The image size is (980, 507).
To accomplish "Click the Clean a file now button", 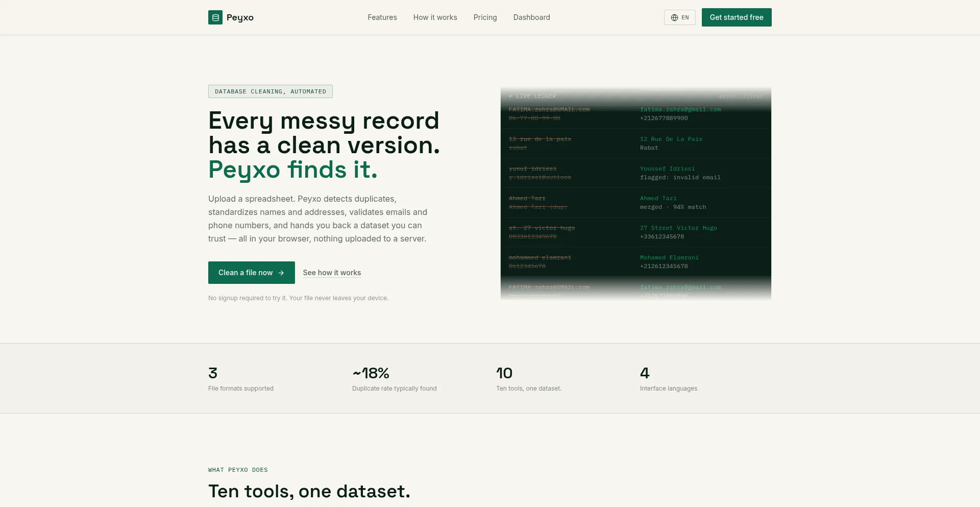I will click(x=252, y=273).
